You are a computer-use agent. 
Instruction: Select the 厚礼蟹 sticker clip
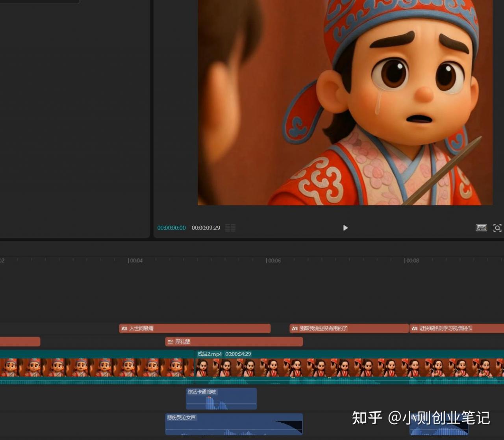click(x=234, y=342)
